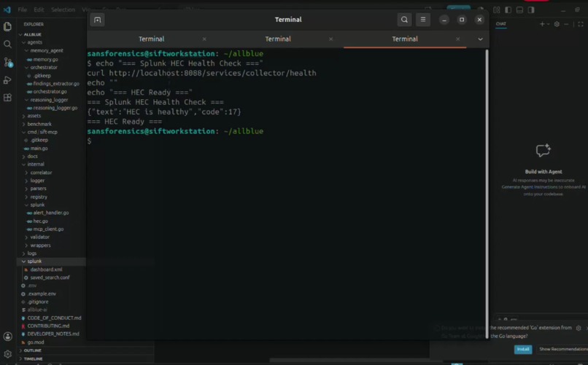Close the third Terminal tab
Screen dimensions: 588x365
458,39
